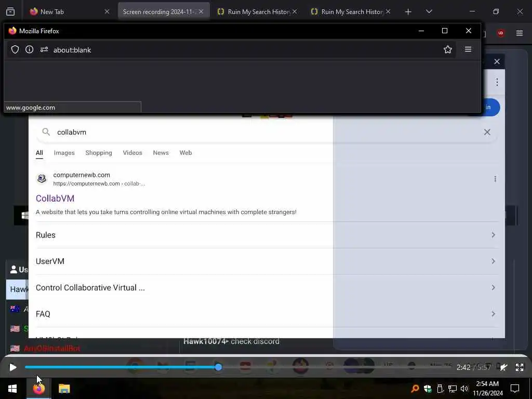Click the Firefox taskbar icon

(x=38, y=389)
